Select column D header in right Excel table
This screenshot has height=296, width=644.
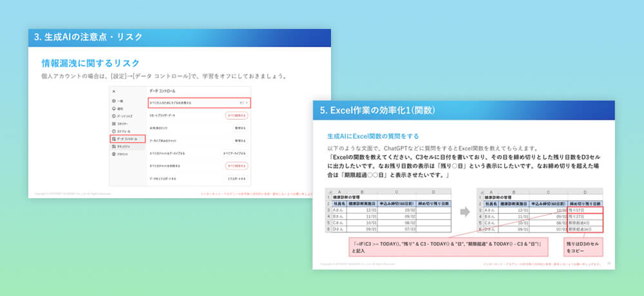pyautogui.click(x=585, y=191)
